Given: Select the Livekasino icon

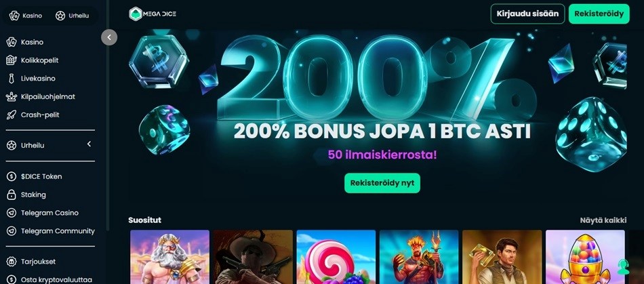Looking at the screenshot, I should (11, 79).
